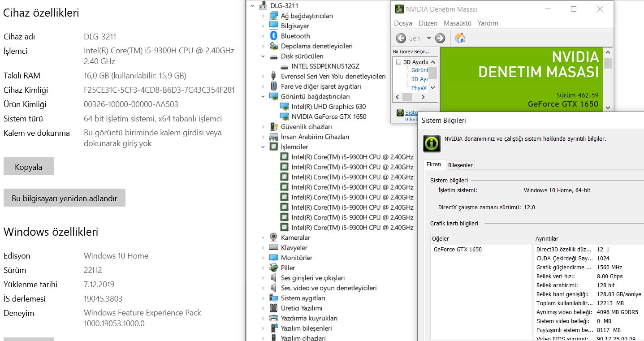The width and height of the screenshot is (644, 341).
Task: Select the Yazılım bileşenleri row
Action: tap(306, 328)
